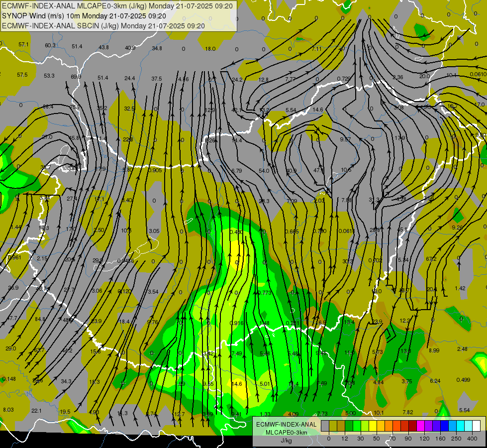Click the legend scale label 70
This screenshot has width=487, height=448.
(392, 439)
